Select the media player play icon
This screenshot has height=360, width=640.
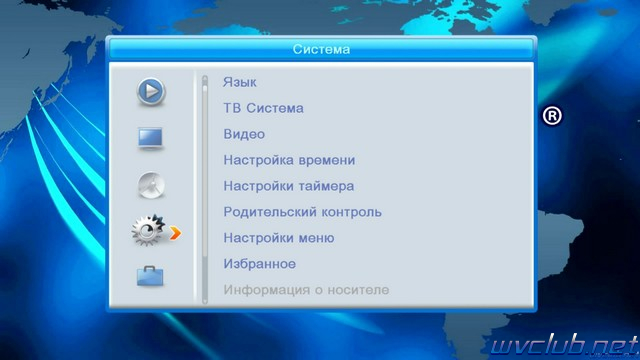click(151, 91)
